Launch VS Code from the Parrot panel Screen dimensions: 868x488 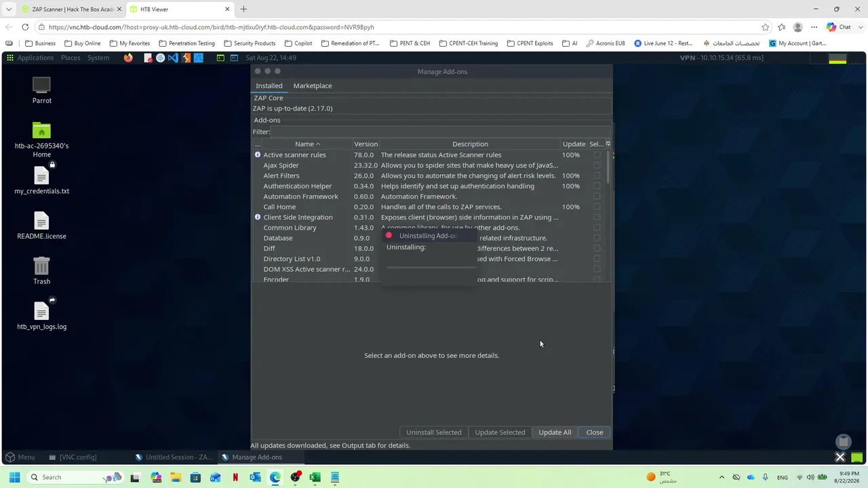[173, 58]
